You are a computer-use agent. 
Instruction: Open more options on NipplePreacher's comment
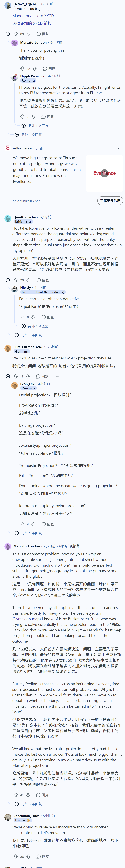[x=62, y=117]
